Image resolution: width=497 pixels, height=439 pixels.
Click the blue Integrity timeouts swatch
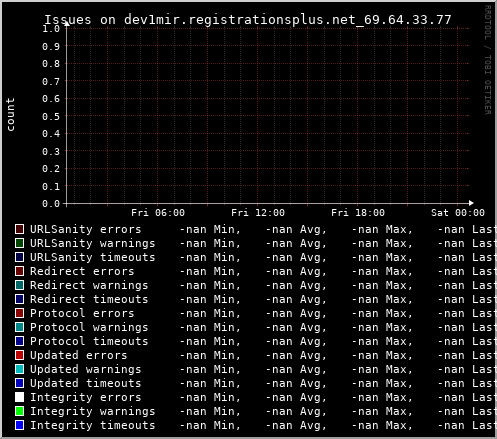(19, 425)
